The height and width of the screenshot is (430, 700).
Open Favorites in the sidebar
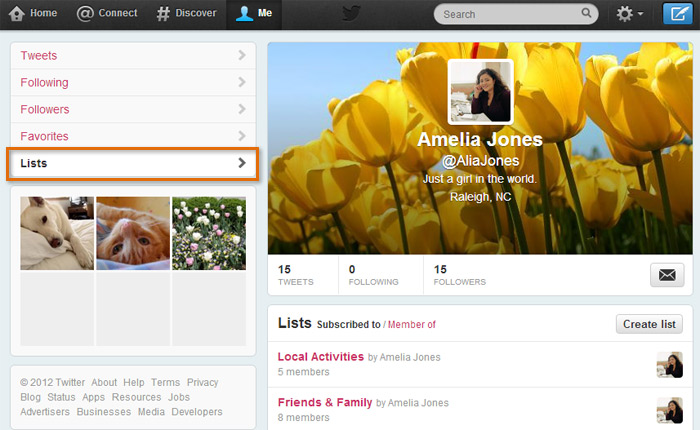[133, 136]
